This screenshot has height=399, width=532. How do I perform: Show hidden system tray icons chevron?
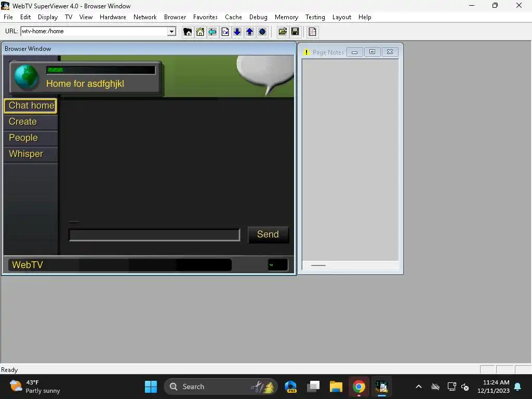pyautogui.click(x=419, y=387)
